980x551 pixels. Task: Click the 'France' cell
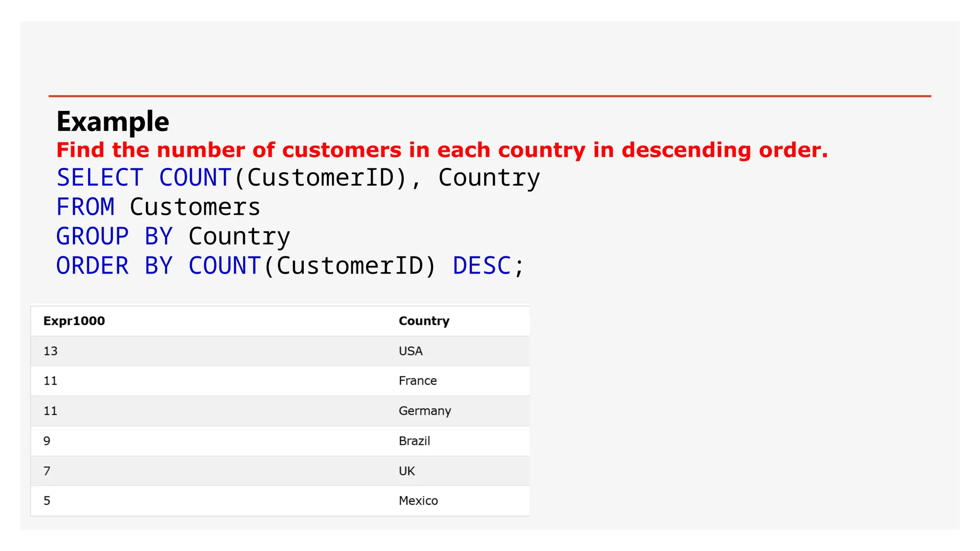(418, 381)
